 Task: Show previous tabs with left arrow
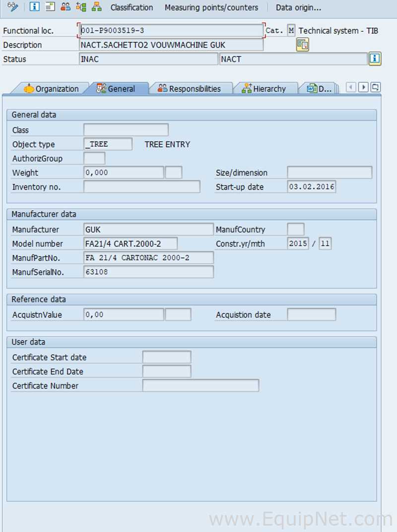pyautogui.click(x=351, y=87)
